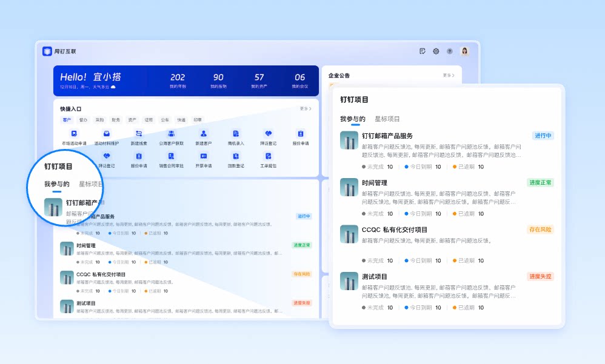Click the 新建客户 person icon
The width and height of the screenshot is (605, 364).
point(203,134)
